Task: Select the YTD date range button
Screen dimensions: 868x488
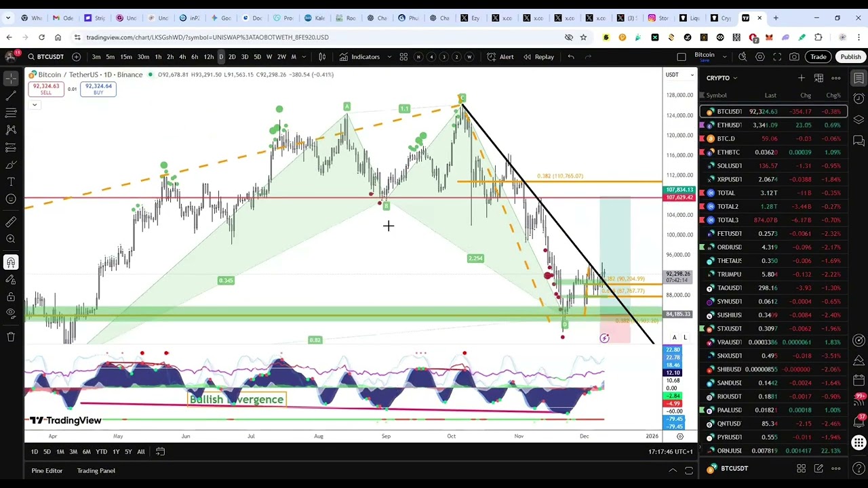Action: point(101,451)
